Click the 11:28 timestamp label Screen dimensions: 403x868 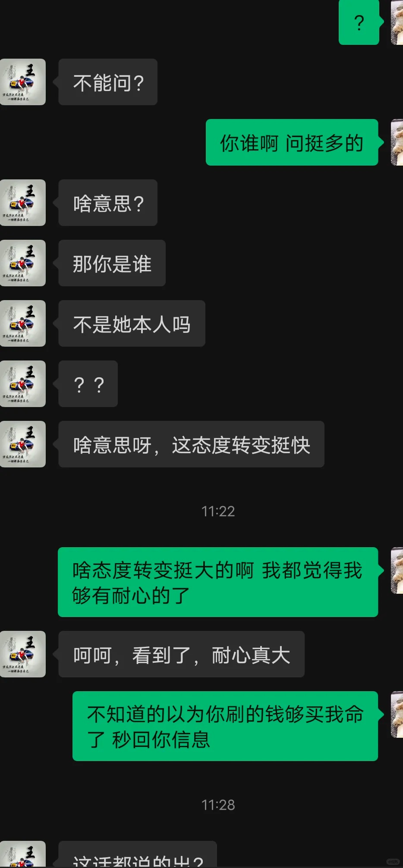tap(218, 805)
